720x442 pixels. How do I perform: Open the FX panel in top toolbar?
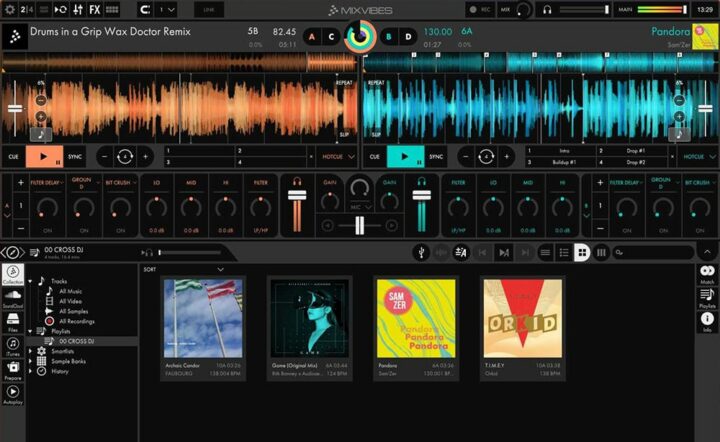click(x=94, y=9)
